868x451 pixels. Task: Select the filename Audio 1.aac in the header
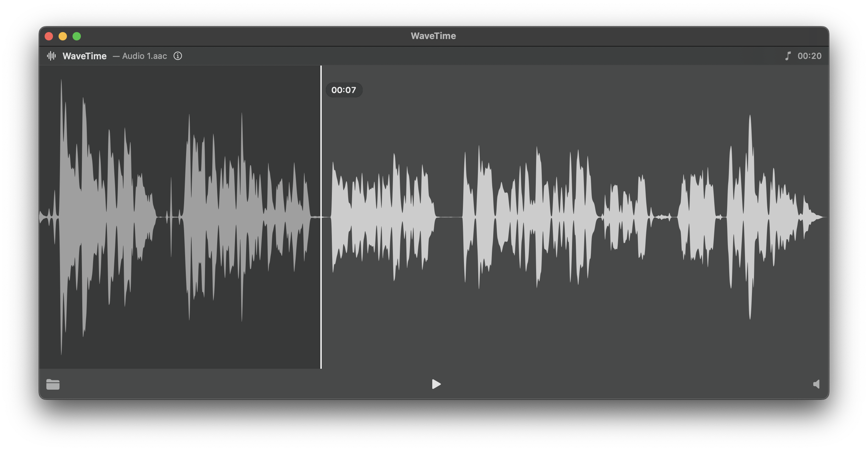pos(145,56)
